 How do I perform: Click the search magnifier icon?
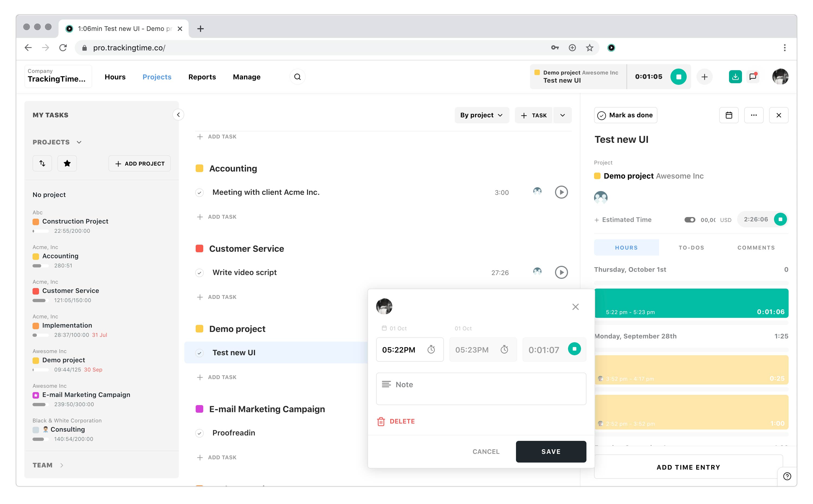point(297,77)
